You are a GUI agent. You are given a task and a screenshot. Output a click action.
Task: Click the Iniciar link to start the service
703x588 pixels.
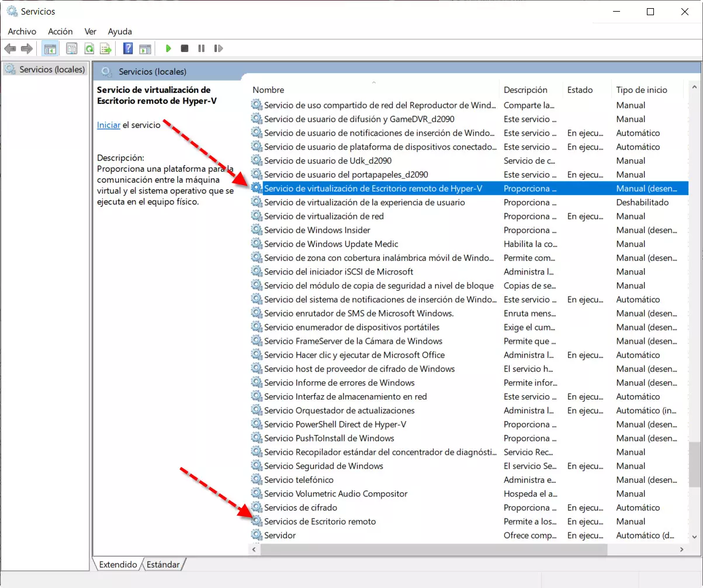pos(109,125)
